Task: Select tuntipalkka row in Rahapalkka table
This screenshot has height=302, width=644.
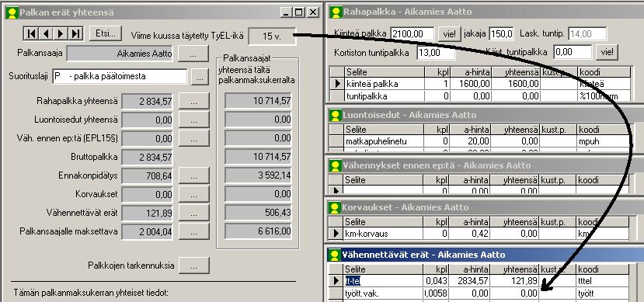Action: pyautogui.click(x=481, y=96)
